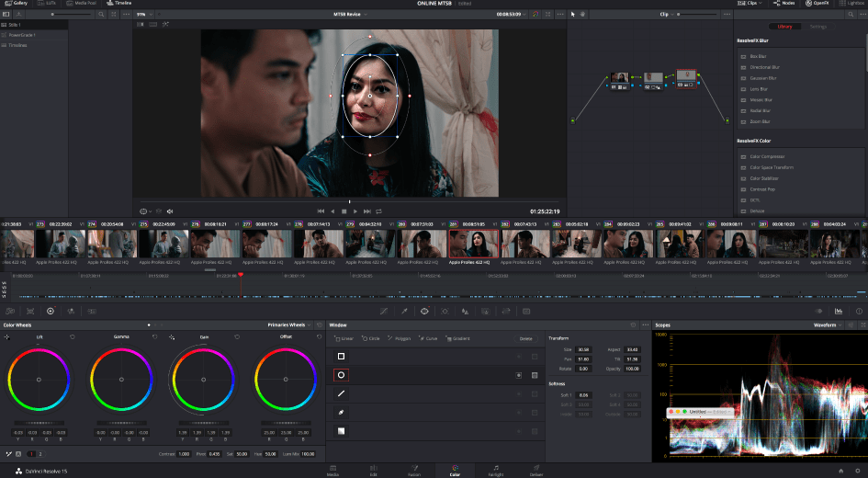Select the highlighted clip 281 thumbnail
This screenshot has height=478, width=868.
[x=472, y=243]
